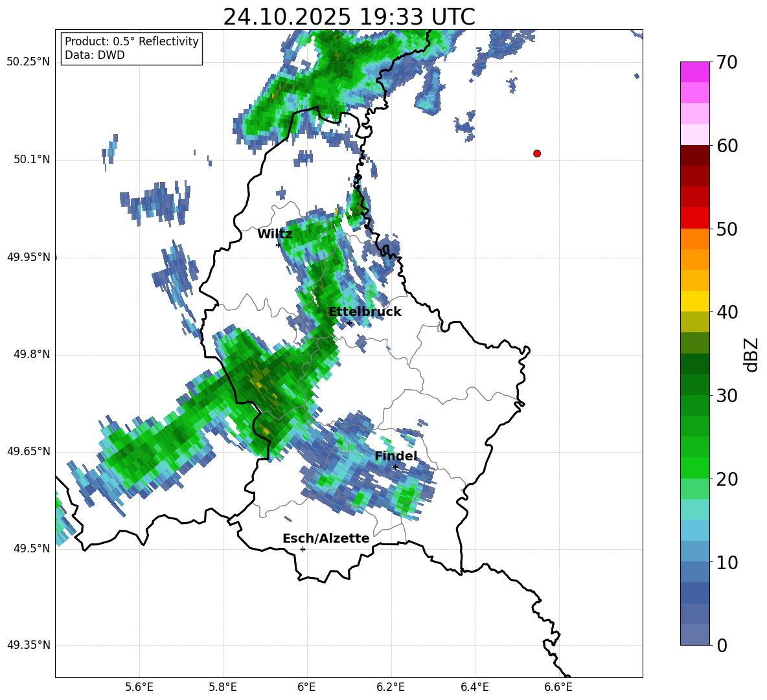Click the 6°E longitude label
This screenshot has width=767, height=700.
306,687
